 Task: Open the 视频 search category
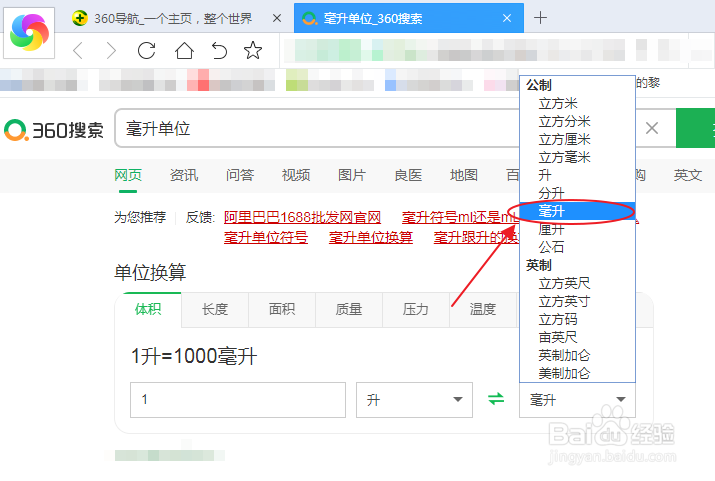[296, 175]
